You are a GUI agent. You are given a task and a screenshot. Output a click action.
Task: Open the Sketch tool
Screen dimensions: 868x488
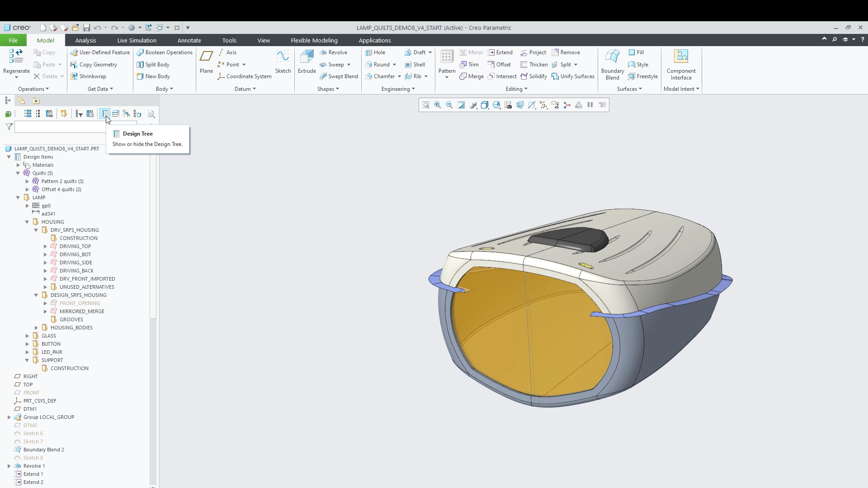tap(283, 61)
